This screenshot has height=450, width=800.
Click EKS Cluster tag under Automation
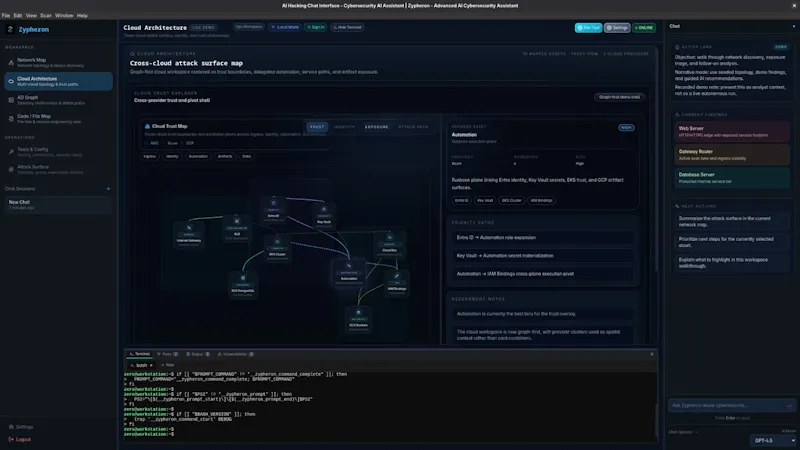pyautogui.click(x=511, y=201)
